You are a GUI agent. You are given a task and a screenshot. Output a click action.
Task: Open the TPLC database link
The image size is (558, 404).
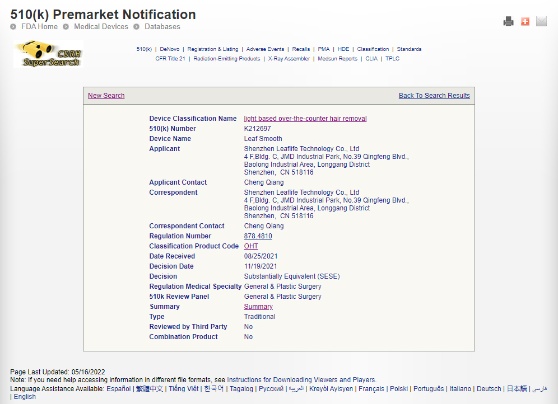click(x=393, y=59)
